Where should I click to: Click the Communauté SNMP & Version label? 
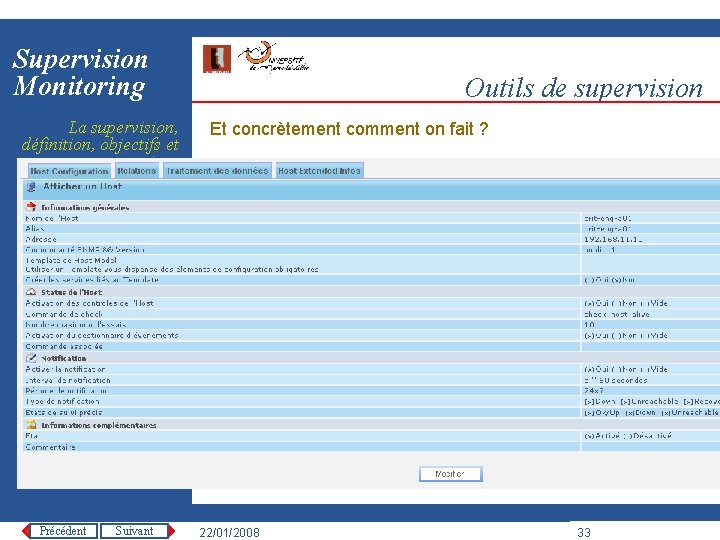(85, 250)
